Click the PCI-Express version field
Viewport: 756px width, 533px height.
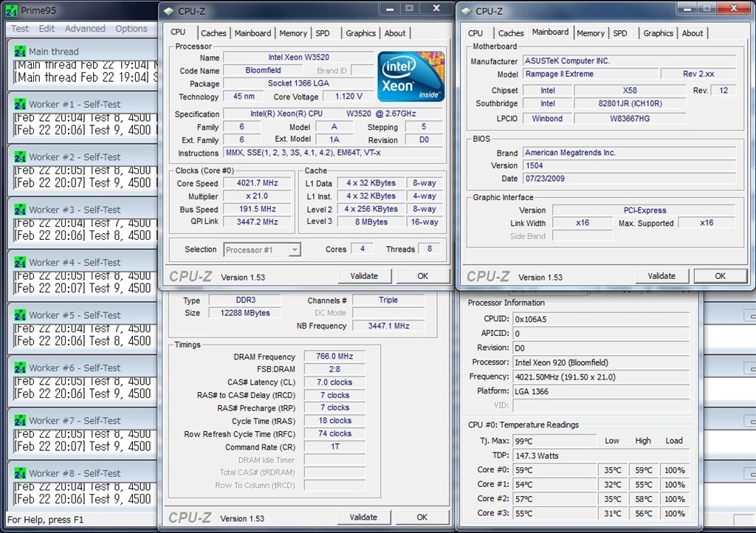click(644, 210)
